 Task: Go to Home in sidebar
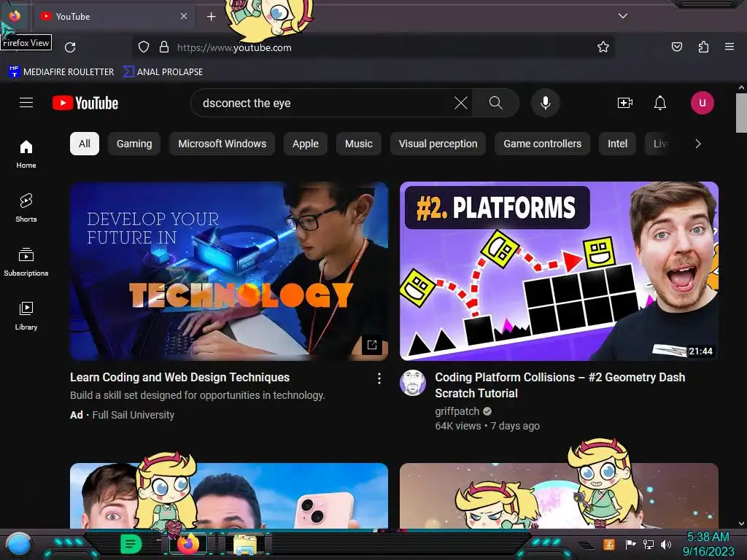[26, 154]
